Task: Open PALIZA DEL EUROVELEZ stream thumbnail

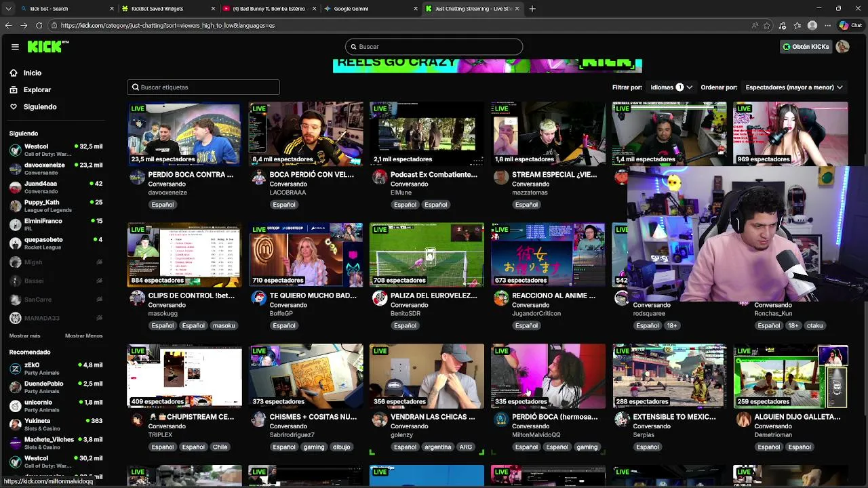Action: coord(427,255)
